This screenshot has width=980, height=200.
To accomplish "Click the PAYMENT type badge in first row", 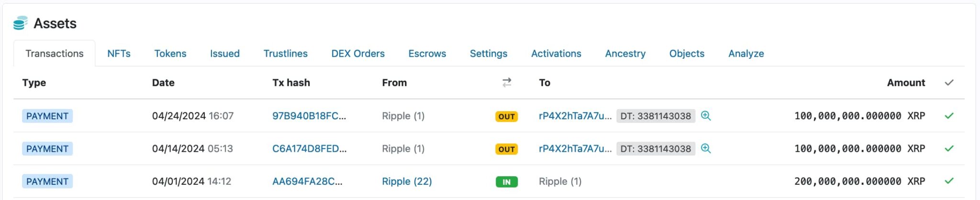I will pyautogui.click(x=47, y=116).
